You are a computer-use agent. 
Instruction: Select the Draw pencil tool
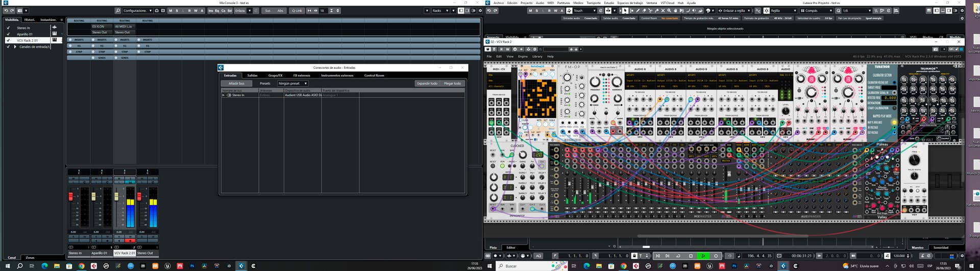pyautogui.click(x=638, y=10)
